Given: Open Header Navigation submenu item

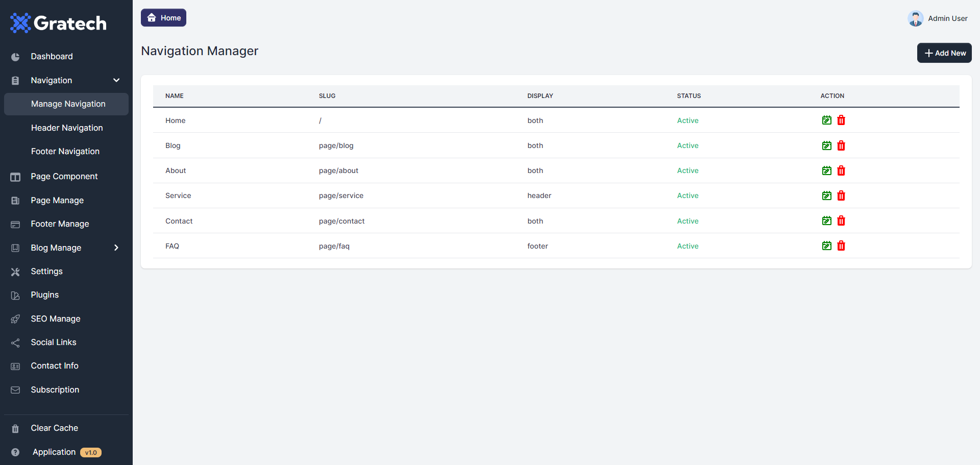Looking at the screenshot, I should [x=67, y=128].
